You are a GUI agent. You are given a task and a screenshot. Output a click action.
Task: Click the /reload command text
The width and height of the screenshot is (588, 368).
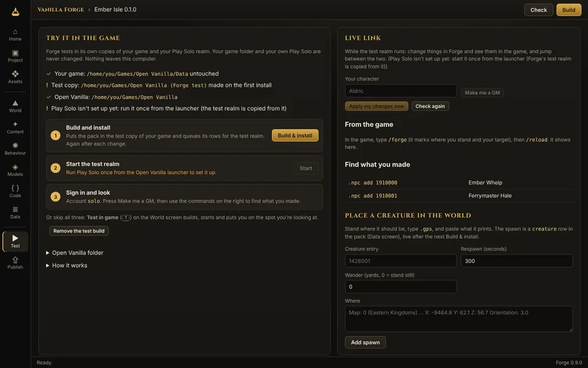pos(537,140)
